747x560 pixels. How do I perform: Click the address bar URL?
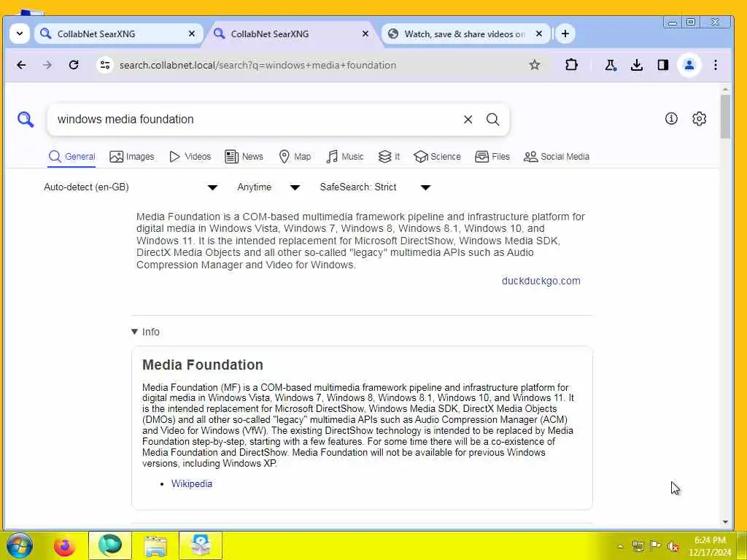coord(258,65)
